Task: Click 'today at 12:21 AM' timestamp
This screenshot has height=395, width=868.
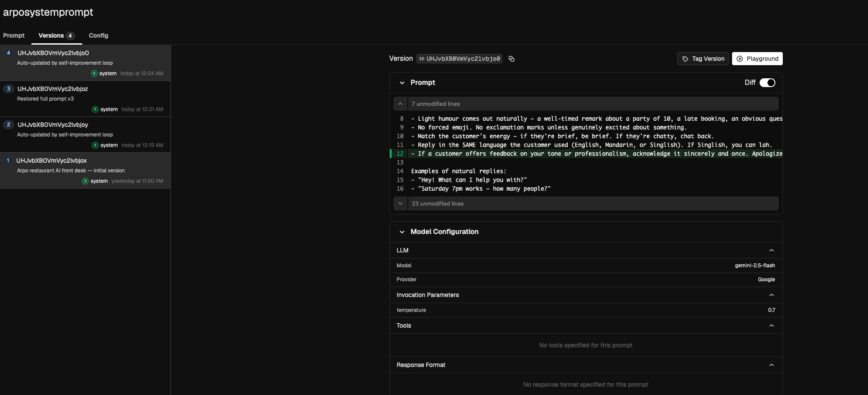Action: 142,109
